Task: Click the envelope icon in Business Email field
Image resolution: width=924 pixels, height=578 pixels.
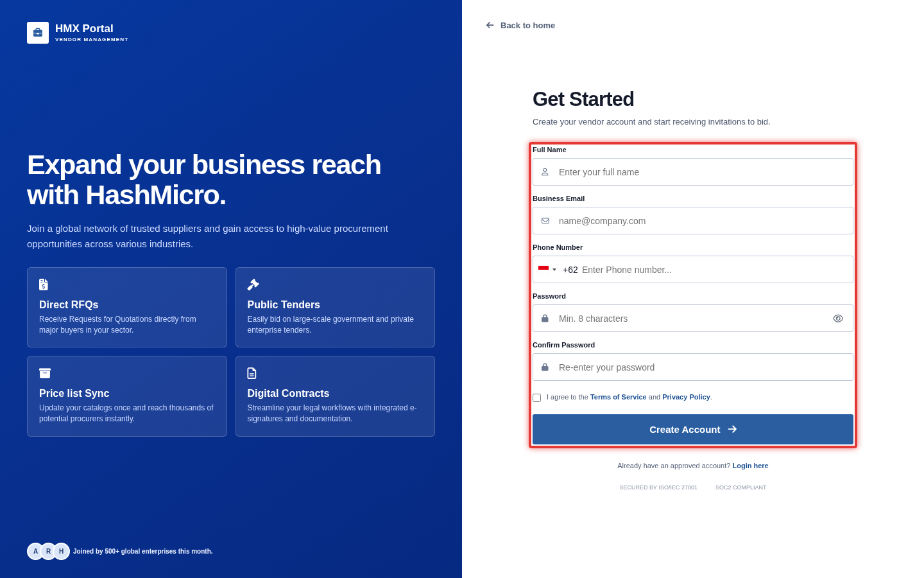Action: point(545,221)
